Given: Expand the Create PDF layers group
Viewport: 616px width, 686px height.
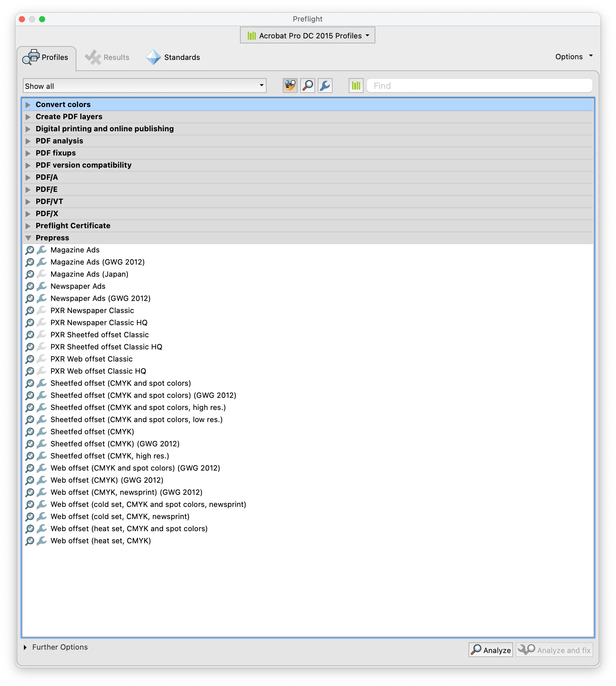Looking at the screenshot, I should tap(28, 117).
